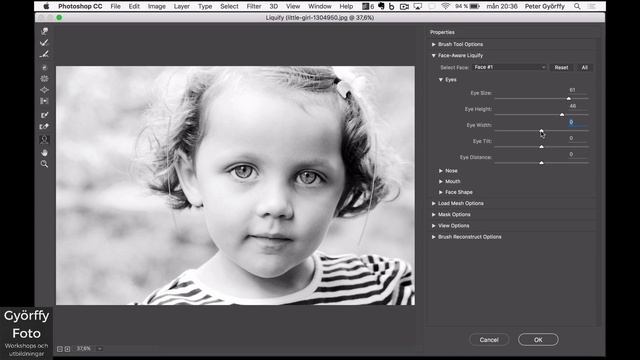640x360 pixels.
Task: Open Spotlight search icon
Action: [577, 6]
